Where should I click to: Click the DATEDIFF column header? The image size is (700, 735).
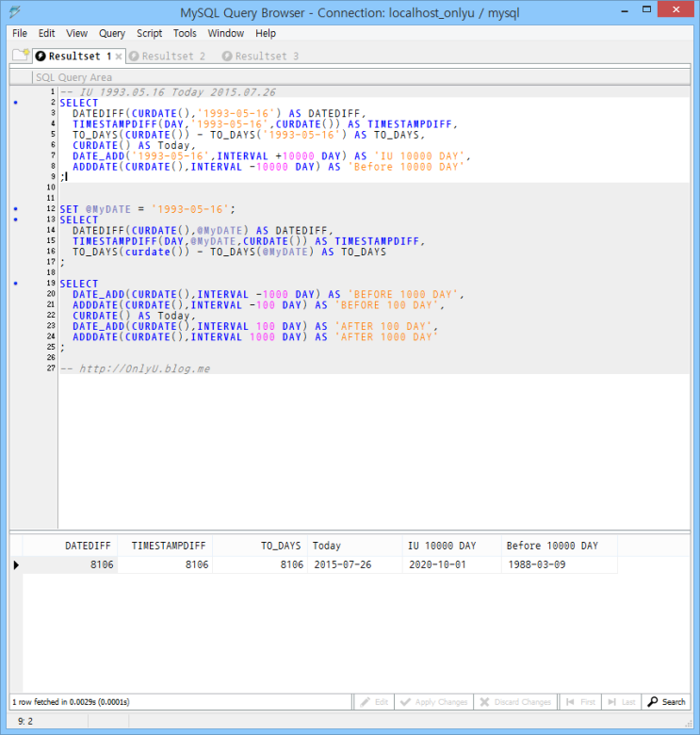click(71, 546)
